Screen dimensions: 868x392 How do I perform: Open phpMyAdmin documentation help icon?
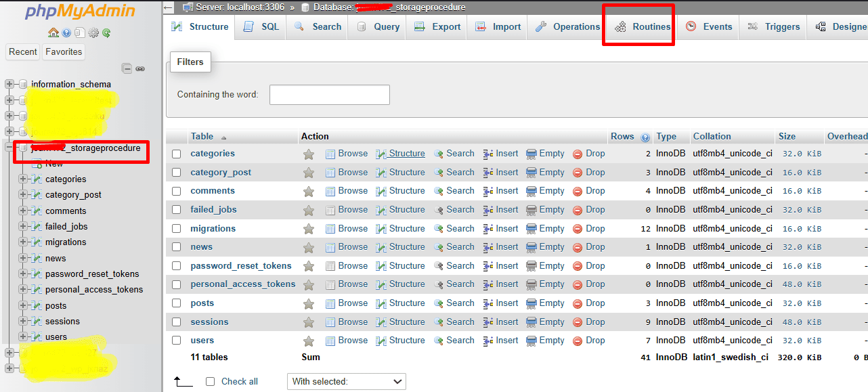point(66,32)
